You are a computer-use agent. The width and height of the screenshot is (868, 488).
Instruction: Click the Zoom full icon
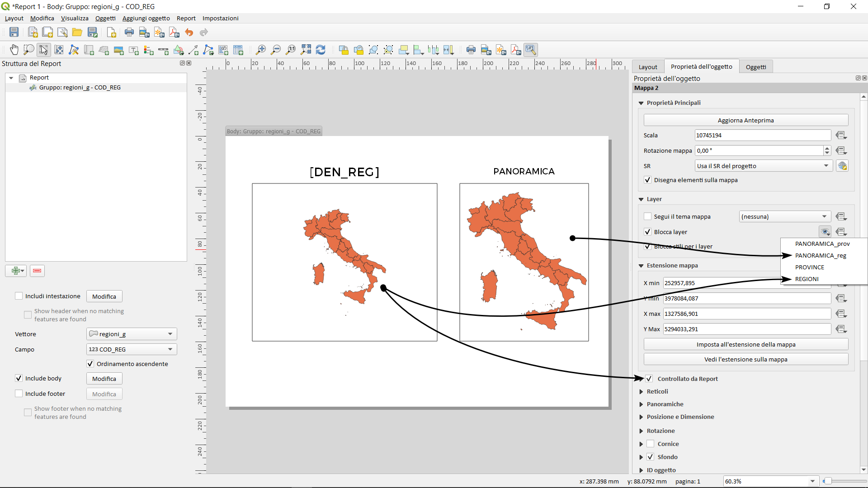(306, 50)
